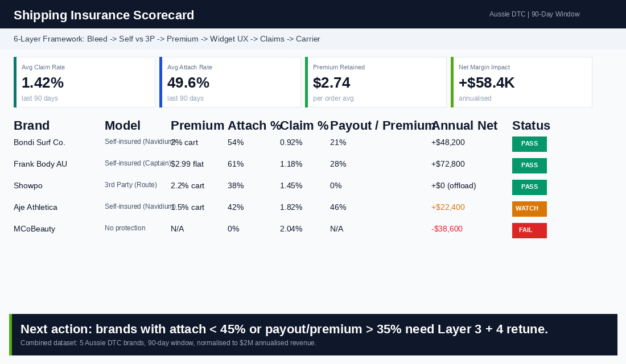
Task: Click the Attach % column header
Action: pos(254,125)
